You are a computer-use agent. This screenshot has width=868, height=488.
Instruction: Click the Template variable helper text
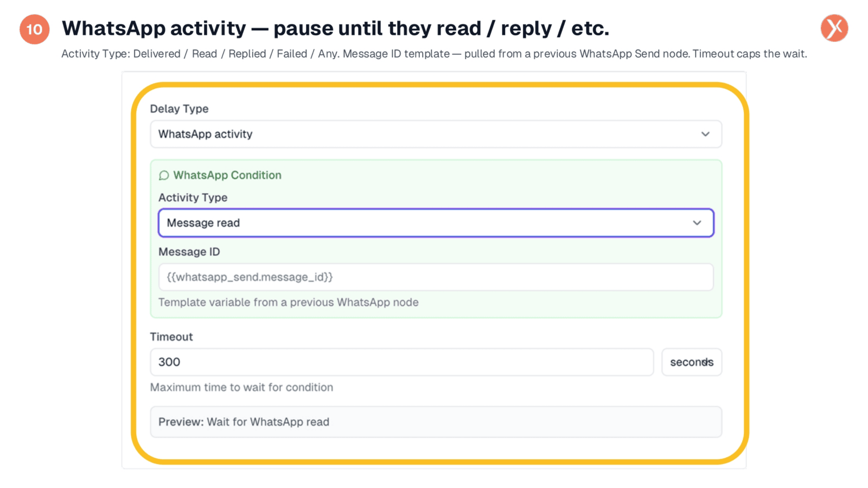[x=288, y=302]
